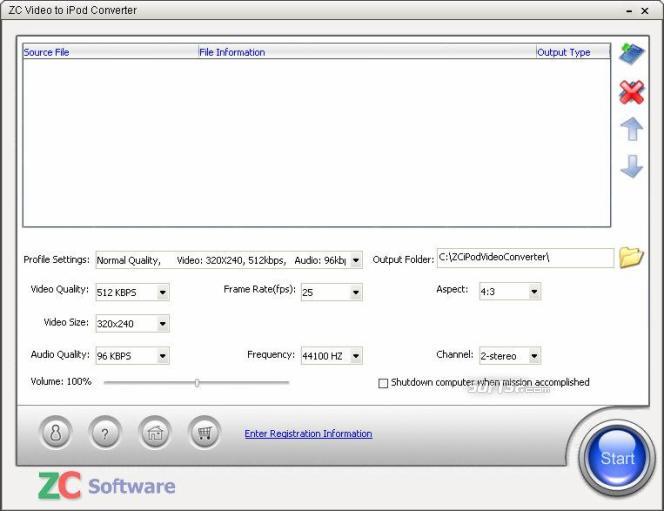Click the Volume slider handle

pyautogui.click(x=197, y=383)
